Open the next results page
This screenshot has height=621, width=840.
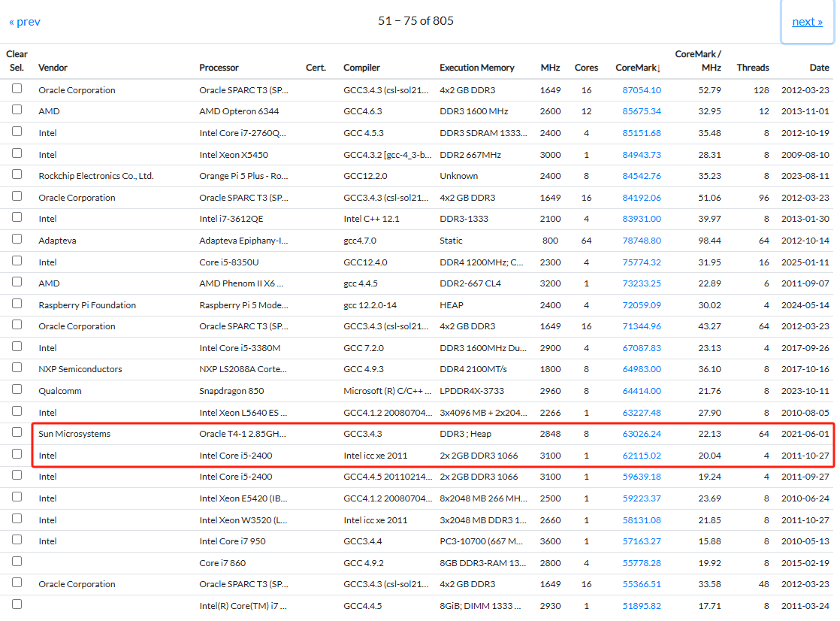(807, 22)
